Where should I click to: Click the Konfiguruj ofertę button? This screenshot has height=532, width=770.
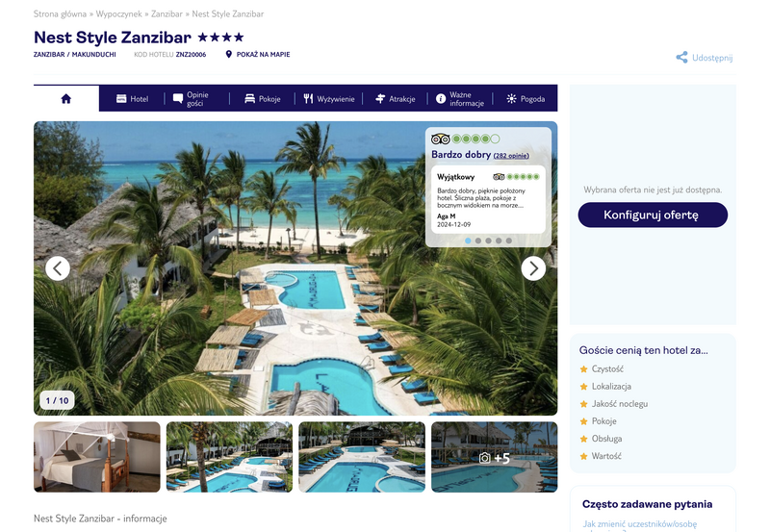click(x=653, y=215)
